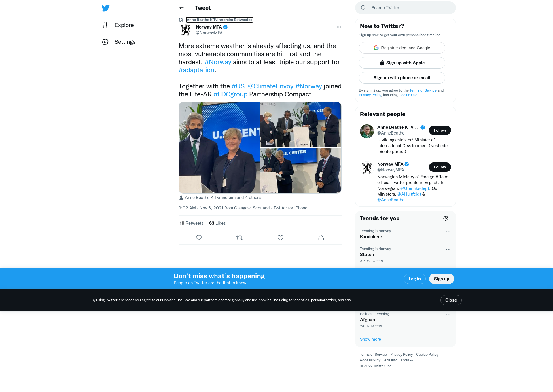Click the retweet icon under the tweet
553x392 pixels.
tap(240, 238)
